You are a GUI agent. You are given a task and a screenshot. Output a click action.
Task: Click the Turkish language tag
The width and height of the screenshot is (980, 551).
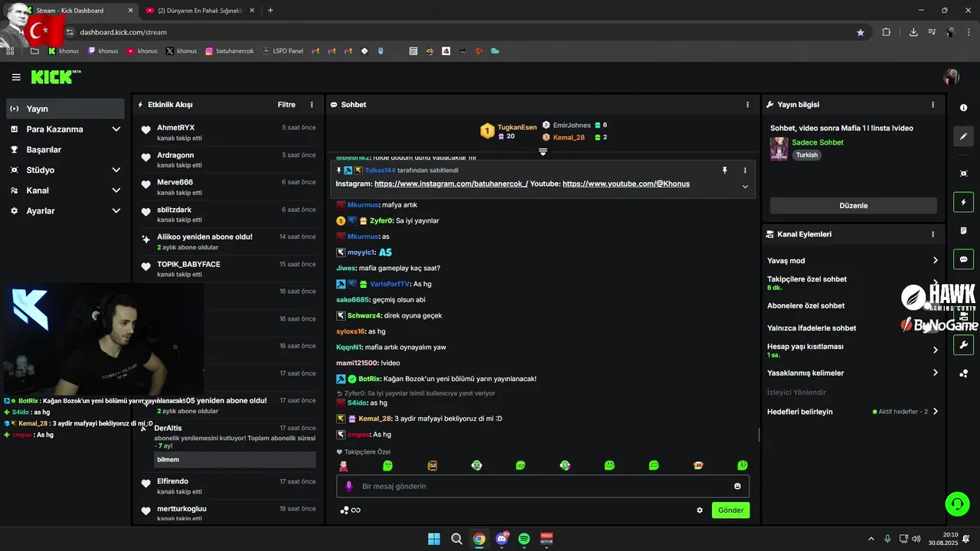[x=806, y=155]
